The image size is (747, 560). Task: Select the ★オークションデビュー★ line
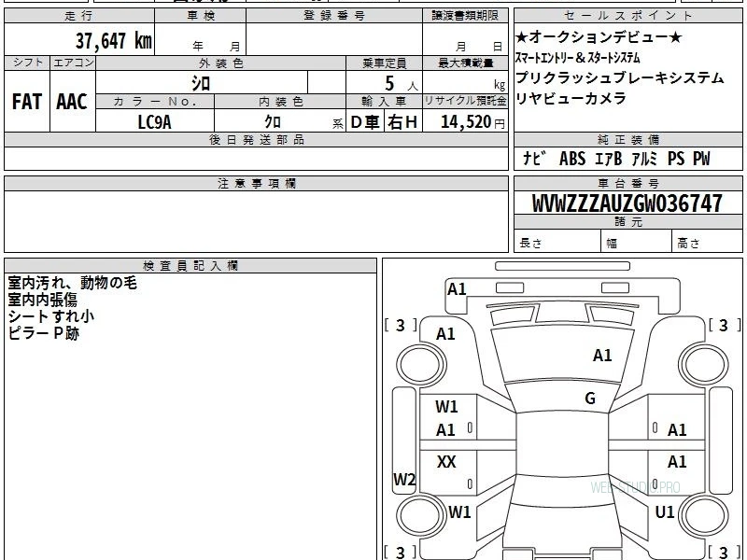pyautogui.click(x=599, y=37)
